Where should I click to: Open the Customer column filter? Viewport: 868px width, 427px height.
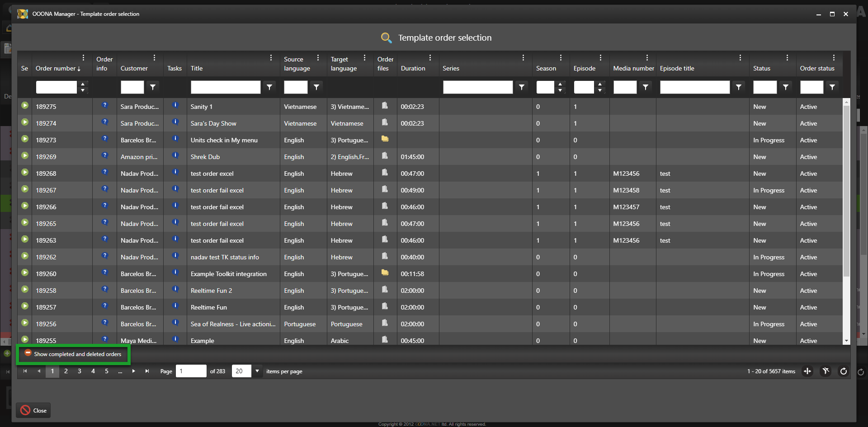tap(153, 87)
